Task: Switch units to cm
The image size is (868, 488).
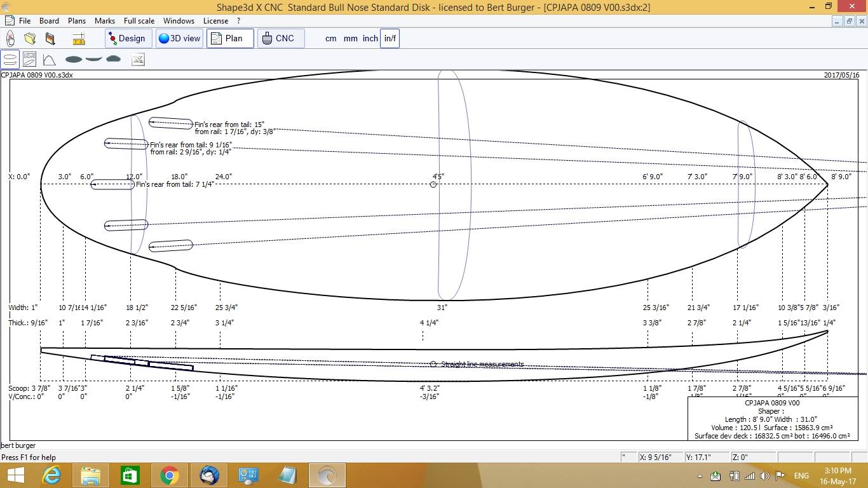Action: point(330,39)
